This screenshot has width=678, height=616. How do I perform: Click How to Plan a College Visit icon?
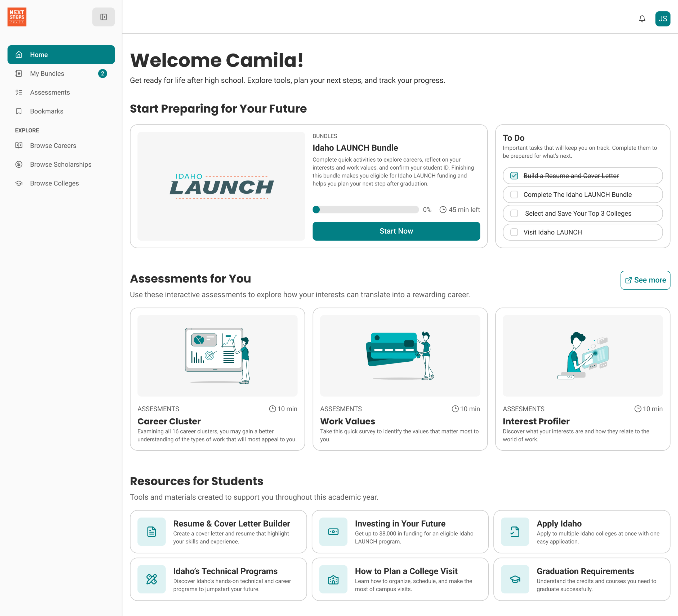pyautogui.click(x=333, y=579)
